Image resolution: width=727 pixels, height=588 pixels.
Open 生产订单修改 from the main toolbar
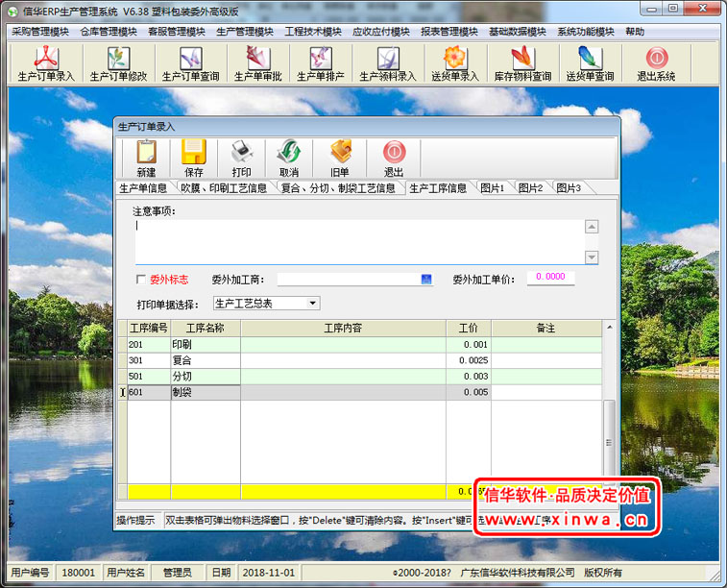click(118, 63)
